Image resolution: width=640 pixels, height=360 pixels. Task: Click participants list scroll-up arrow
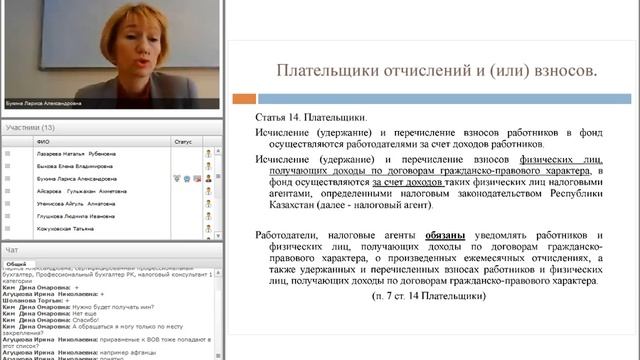click(x=218, y=151)
